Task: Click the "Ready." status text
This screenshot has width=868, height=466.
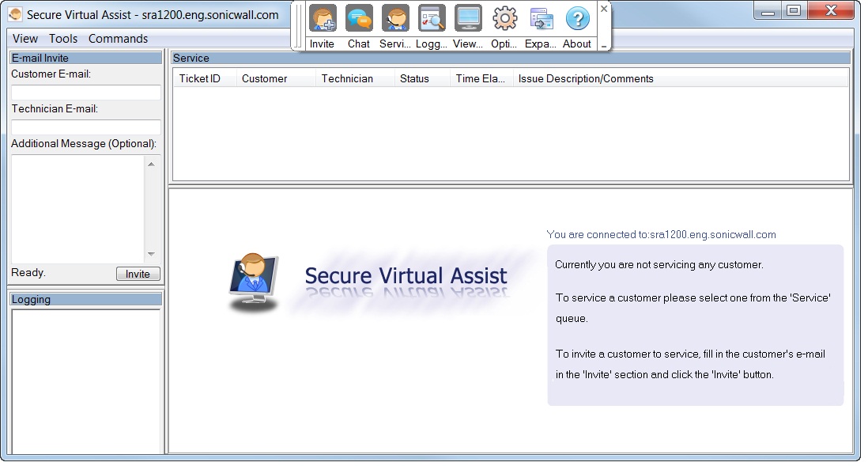Action: coord(28,273)
